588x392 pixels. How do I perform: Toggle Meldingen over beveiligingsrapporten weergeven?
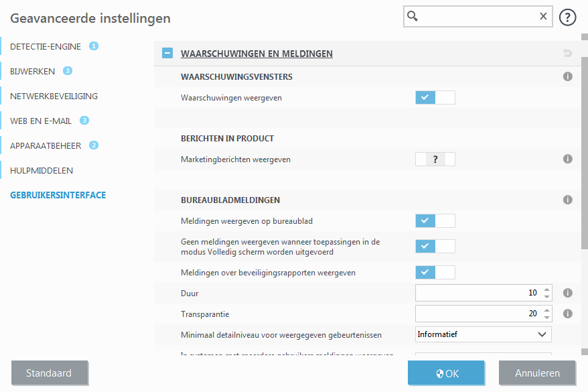click(435, 272)
